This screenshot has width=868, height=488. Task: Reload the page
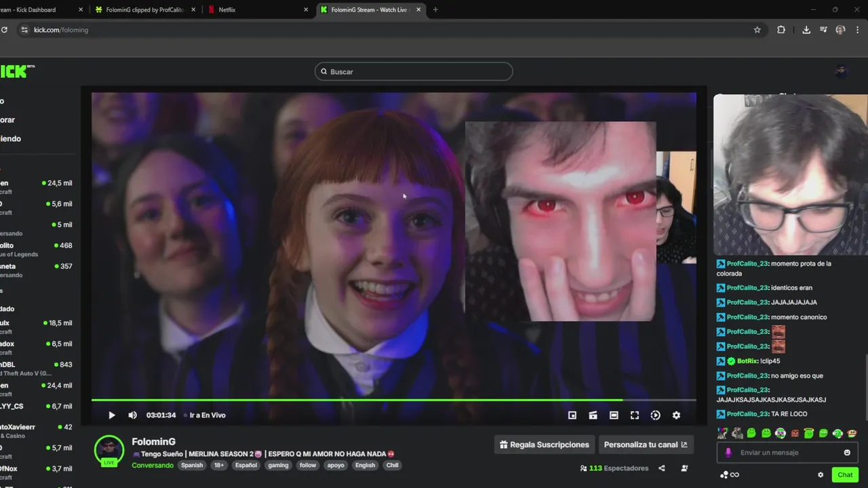pos(4,30)
